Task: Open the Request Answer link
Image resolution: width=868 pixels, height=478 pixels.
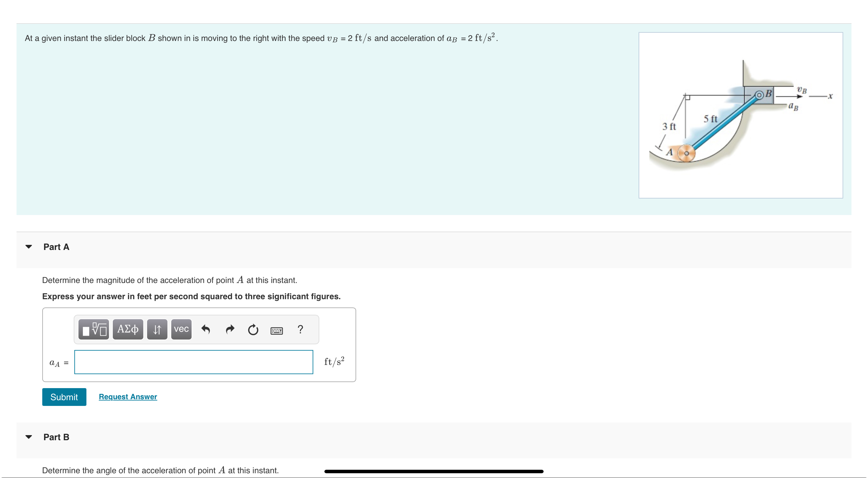Action: point(127,396)
